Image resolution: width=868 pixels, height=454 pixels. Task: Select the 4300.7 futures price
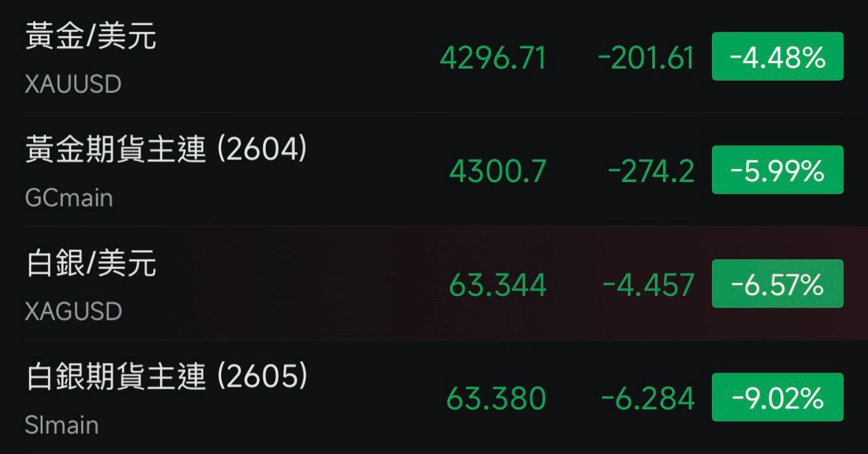click(498, 172)
